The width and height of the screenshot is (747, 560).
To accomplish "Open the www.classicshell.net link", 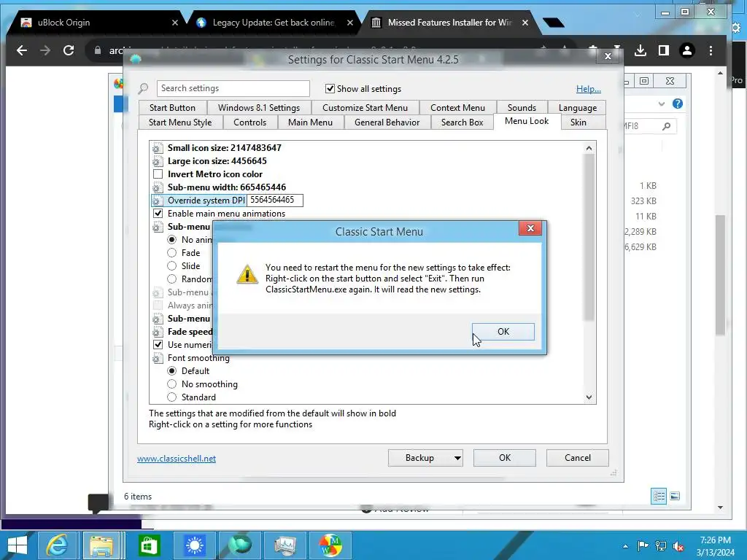I will [177, 458].
